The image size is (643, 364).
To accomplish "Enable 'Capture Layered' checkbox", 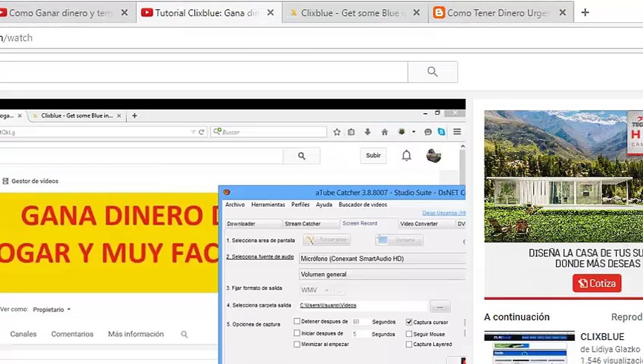I will (x=409, y=344).
